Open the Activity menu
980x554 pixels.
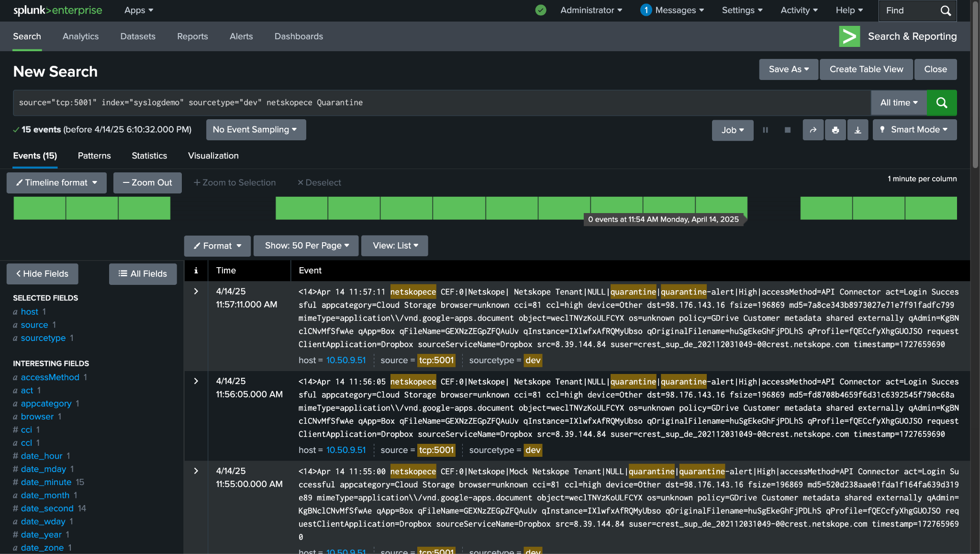pos(799,10)
